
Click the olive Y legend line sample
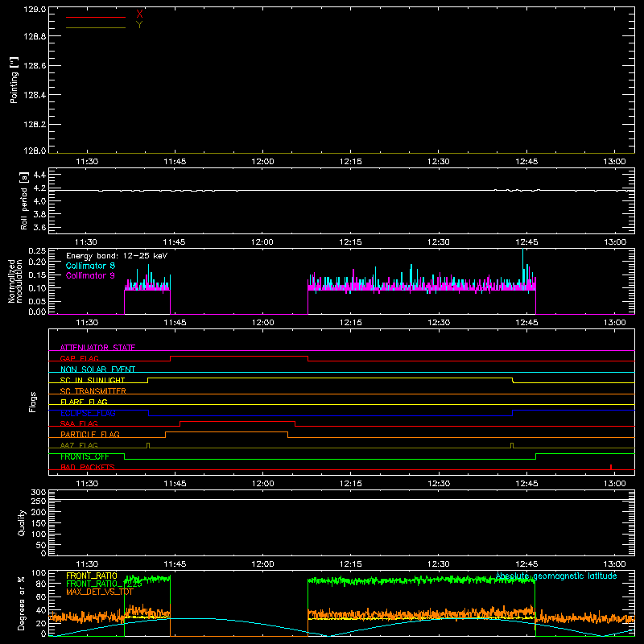tap(95, 27)
